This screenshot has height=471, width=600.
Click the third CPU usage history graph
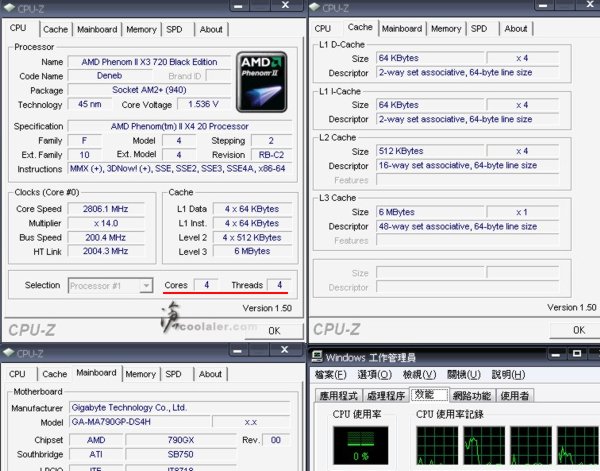click(531, 445)
